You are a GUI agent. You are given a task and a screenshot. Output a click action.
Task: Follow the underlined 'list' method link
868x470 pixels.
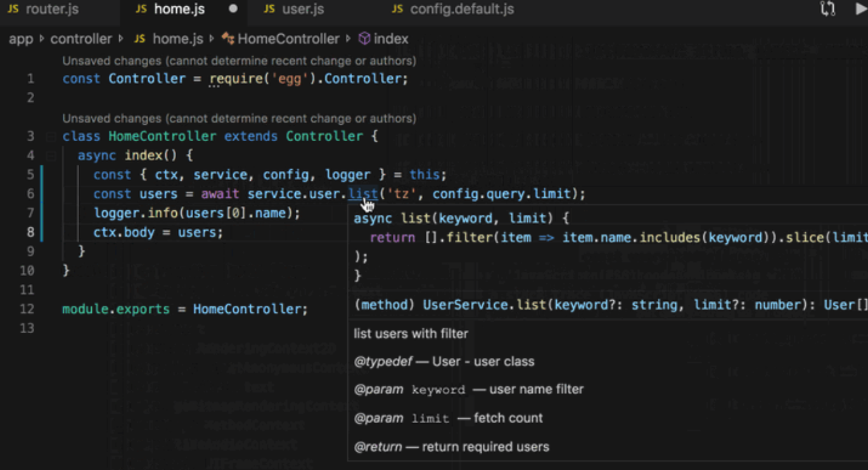363,194
